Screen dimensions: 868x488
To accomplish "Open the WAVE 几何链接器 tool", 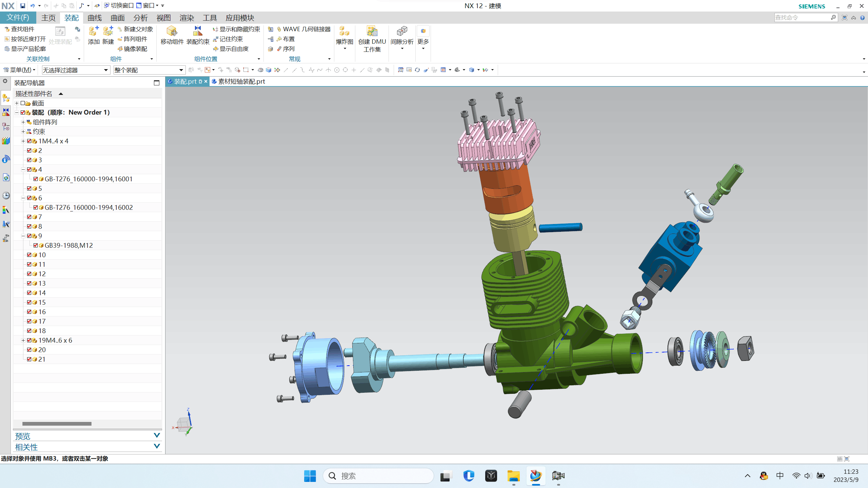I will click(303, 29).
